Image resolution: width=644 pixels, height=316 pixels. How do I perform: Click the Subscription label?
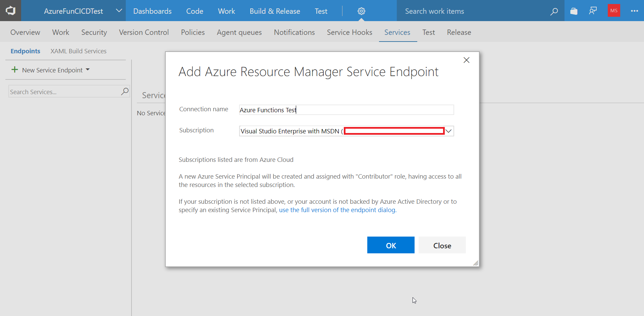[x=196, y=130]
